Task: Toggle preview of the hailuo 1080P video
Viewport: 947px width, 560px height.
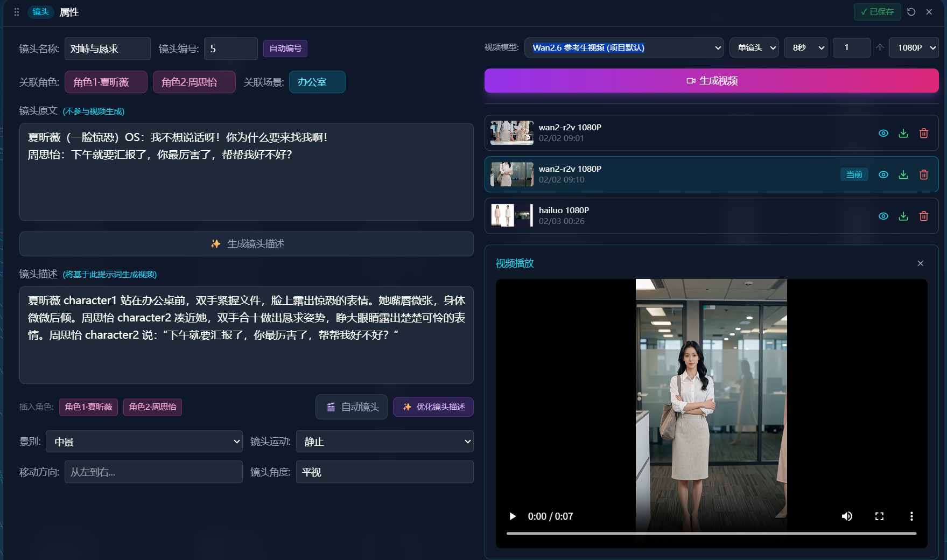Action: coord(883,216)
